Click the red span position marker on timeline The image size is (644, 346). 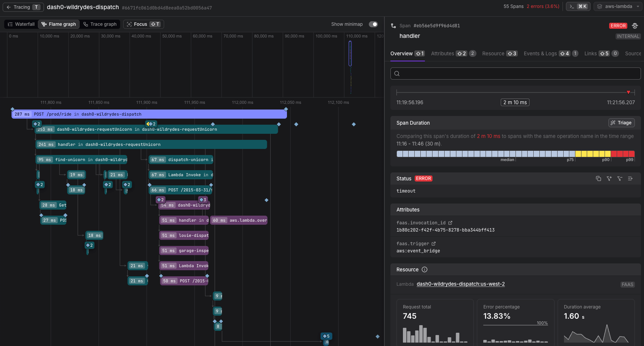coord(628,92)
